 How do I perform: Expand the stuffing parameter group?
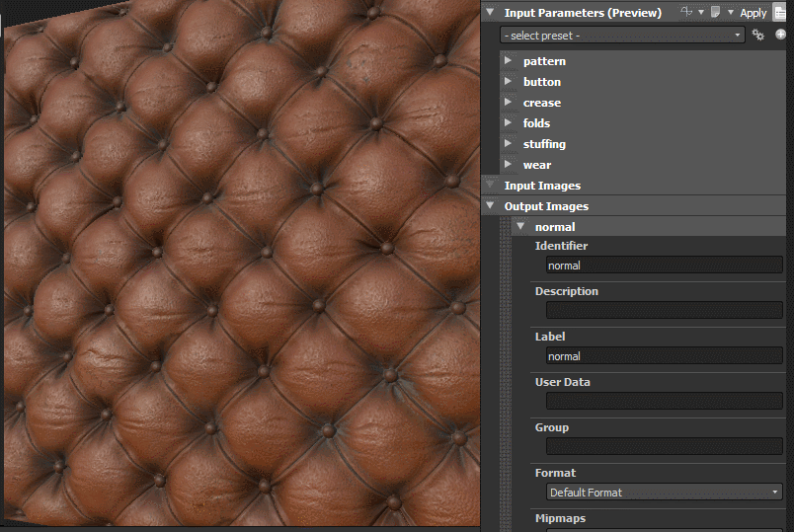508,143
